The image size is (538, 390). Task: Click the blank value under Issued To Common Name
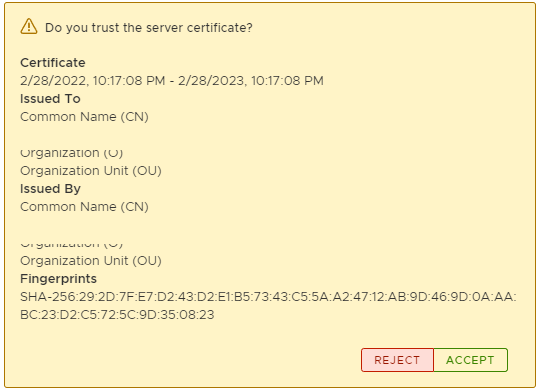click(84, 135)
